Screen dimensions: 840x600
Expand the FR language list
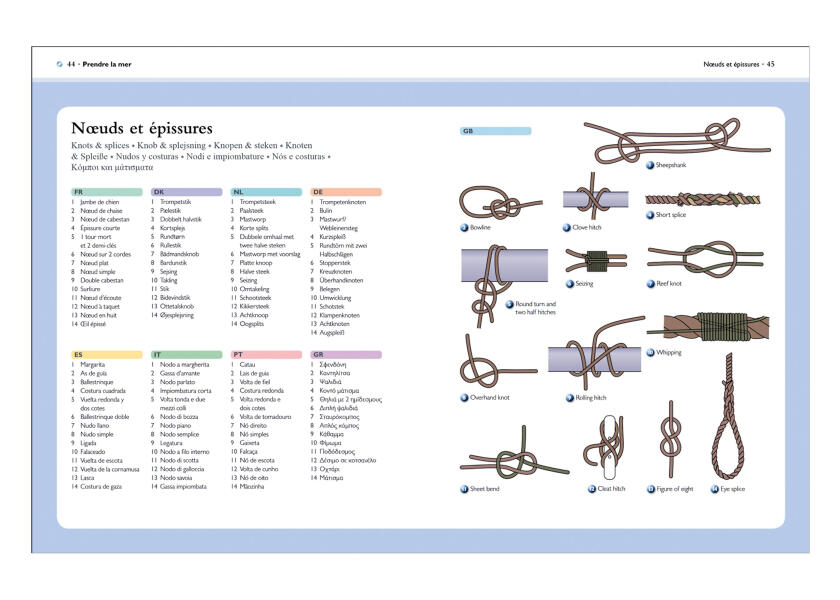click(105, 188)
